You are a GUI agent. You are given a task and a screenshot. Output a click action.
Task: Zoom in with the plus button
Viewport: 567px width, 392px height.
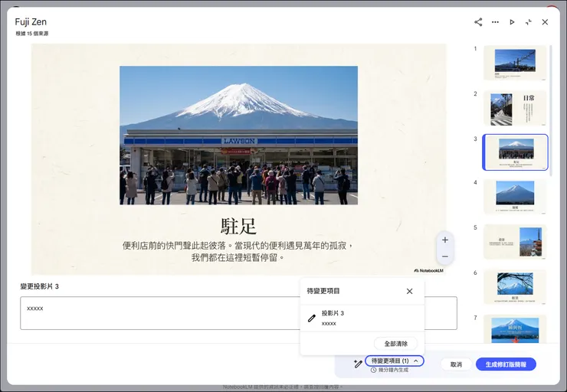(x=444, y=240)
